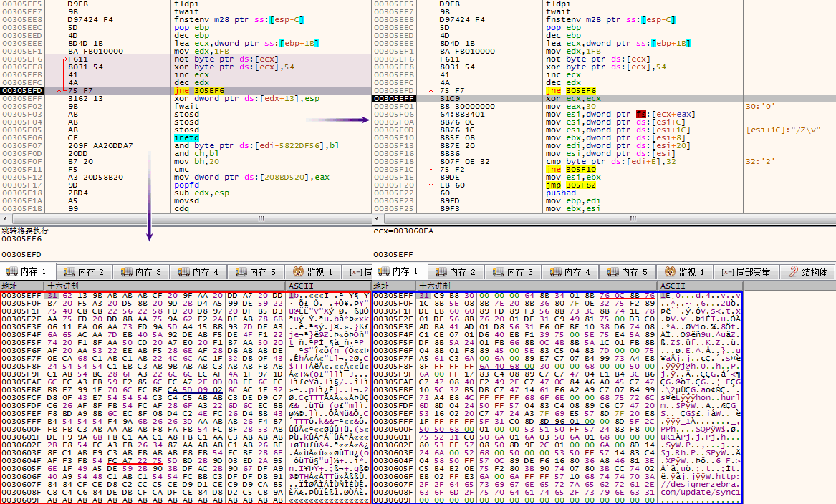Click 'mov esi,ebx' instruction in right pane
The height and width of the screenshot is (504, 836).
pos(573,178)
